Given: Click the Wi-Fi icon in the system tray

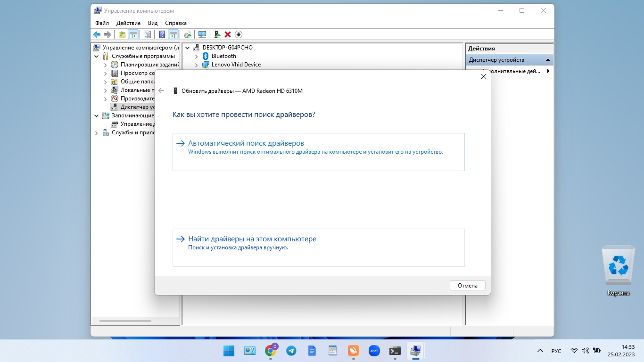Looking at the screenshot, I should pyautogui.click(x=574, y=351).
